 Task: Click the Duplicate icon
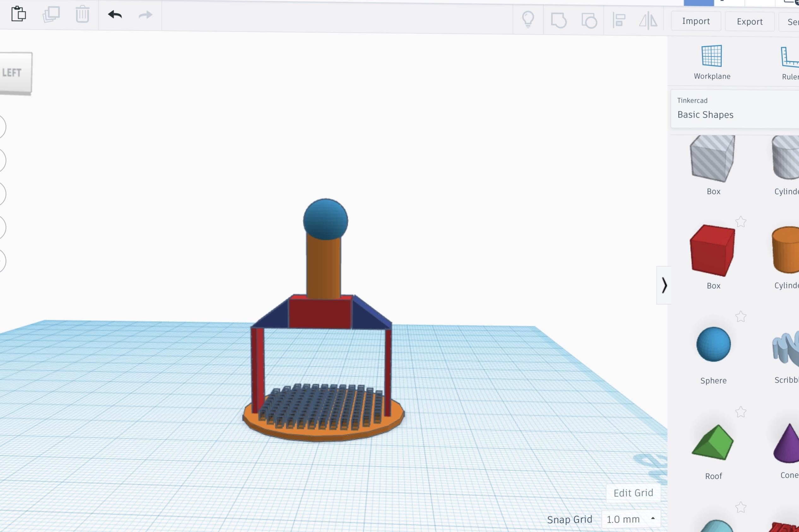pos(51,14)
